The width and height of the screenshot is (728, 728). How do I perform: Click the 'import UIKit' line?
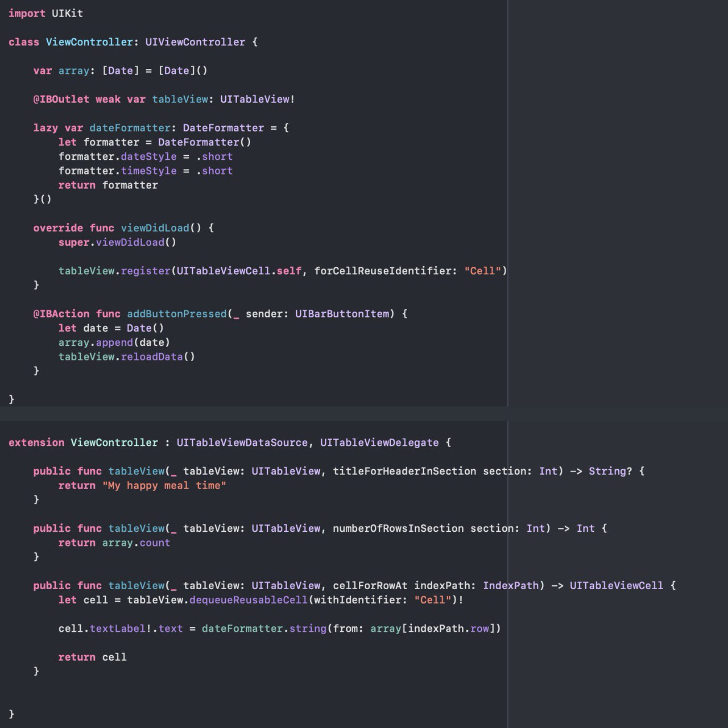pos(45,13)
